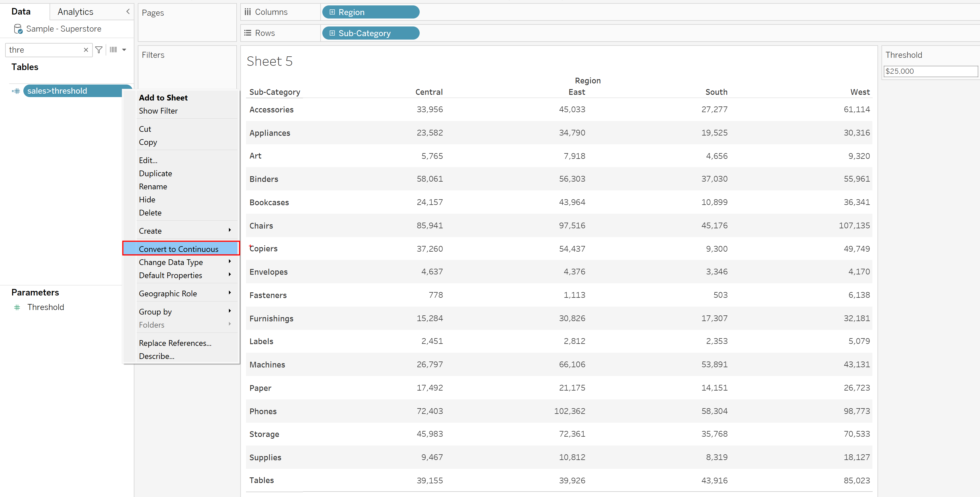The width and height of the screenshot is (980, 497).
Task: Click the Threshold parameter number icon
Action: [17, 307]
